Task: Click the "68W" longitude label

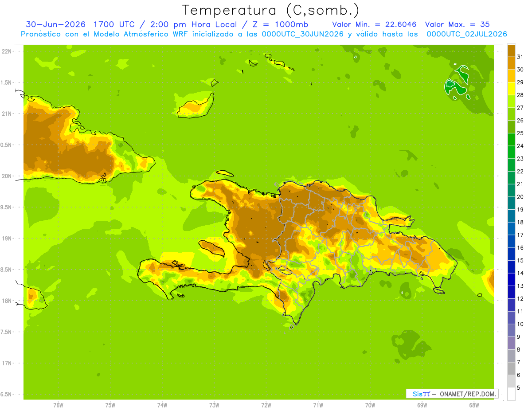Action: pyautogui.click(x=474, y=405)
